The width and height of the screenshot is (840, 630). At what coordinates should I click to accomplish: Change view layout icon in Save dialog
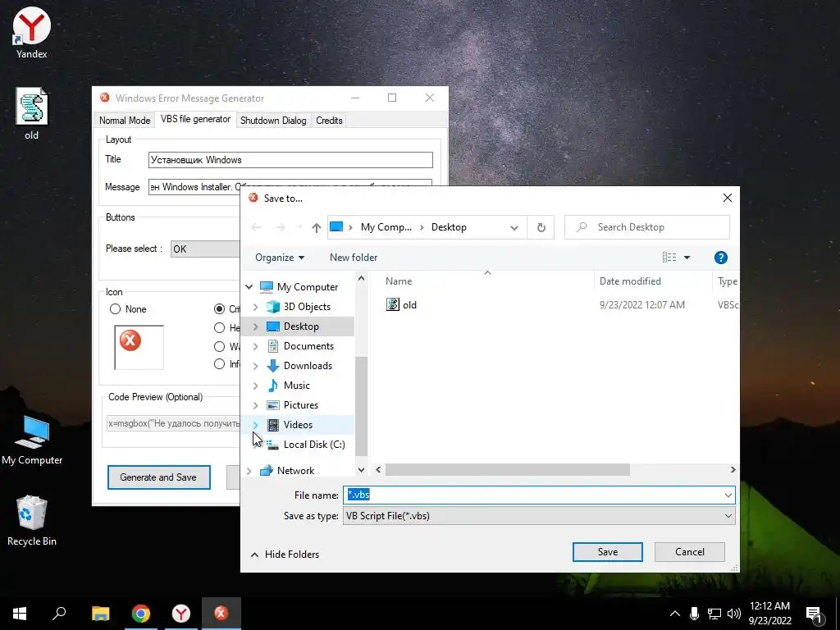tap(669, 258)
